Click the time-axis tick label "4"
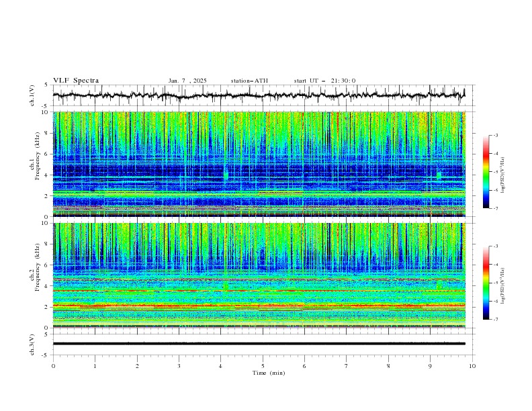The width and height of the screenshot is (532, 411). 220,366
